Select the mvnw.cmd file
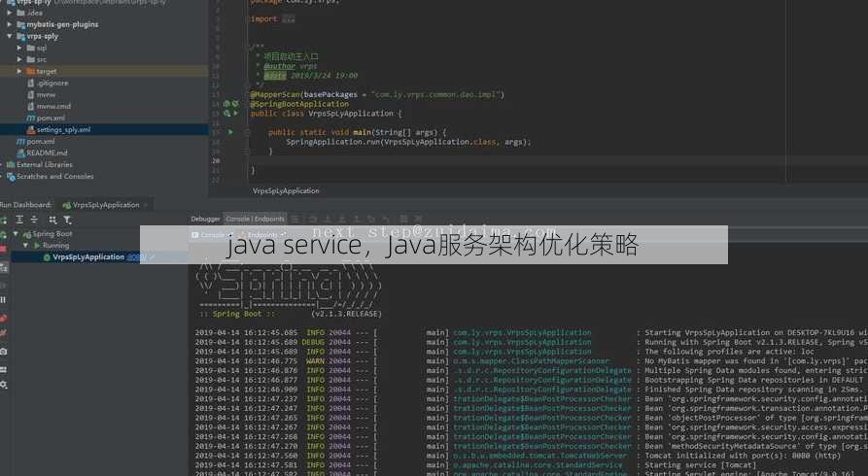Viewport: 868px width, 476px height. click(x=53, y=106)
